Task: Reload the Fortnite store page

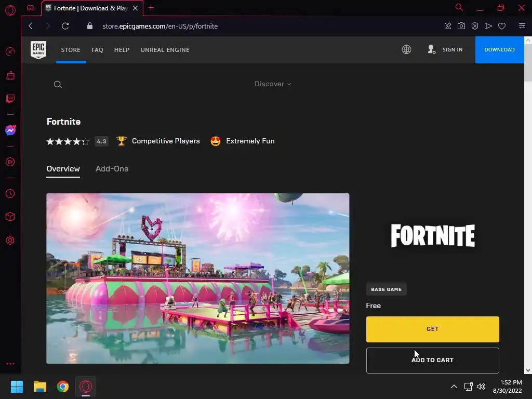Action: 65,26
